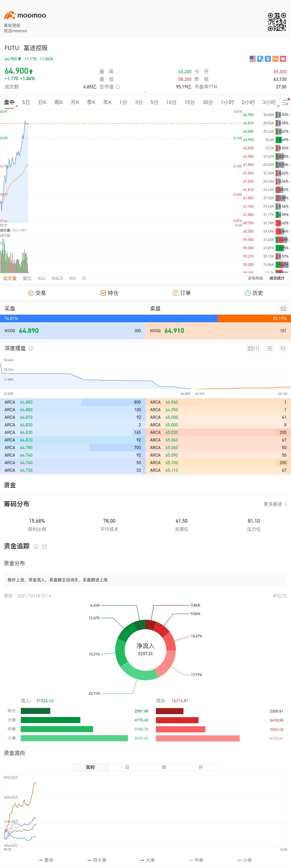Tap the chevron next to 更多解读

point(286,504)
